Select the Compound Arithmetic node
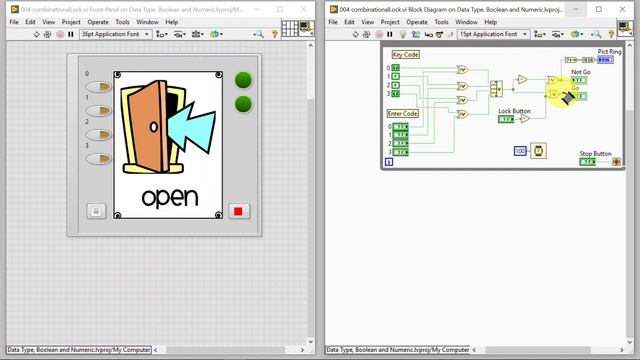Image resolution: width=640 pixels, height=360 pixels. point(496,89)
